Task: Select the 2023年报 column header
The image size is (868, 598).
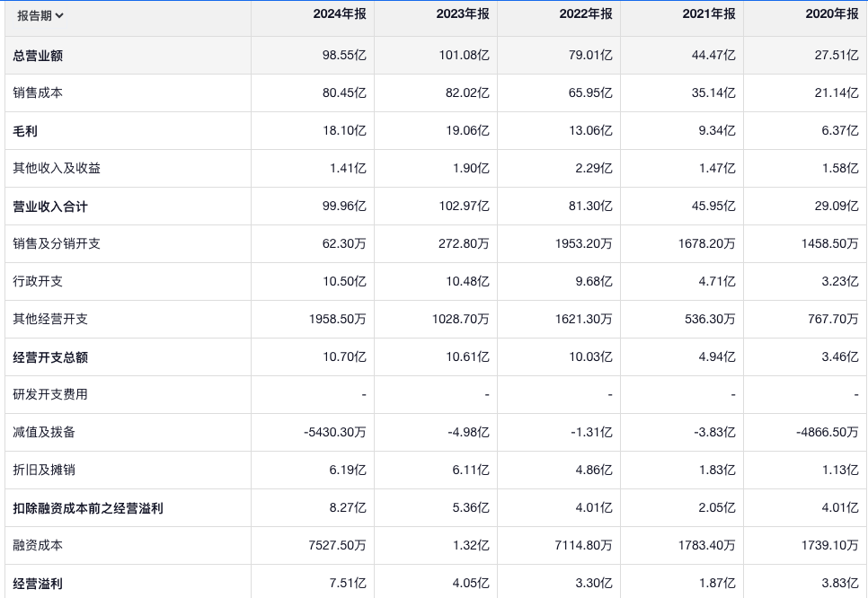Action: 463,14
